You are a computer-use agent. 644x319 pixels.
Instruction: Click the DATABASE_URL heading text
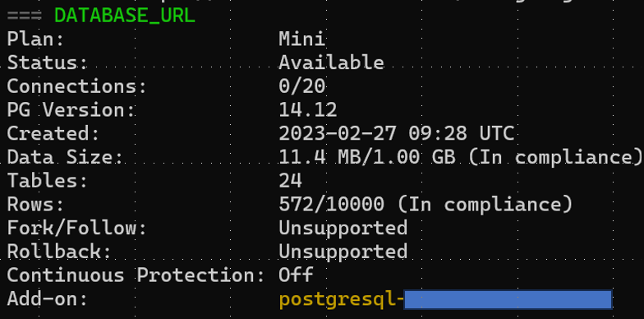125,16
